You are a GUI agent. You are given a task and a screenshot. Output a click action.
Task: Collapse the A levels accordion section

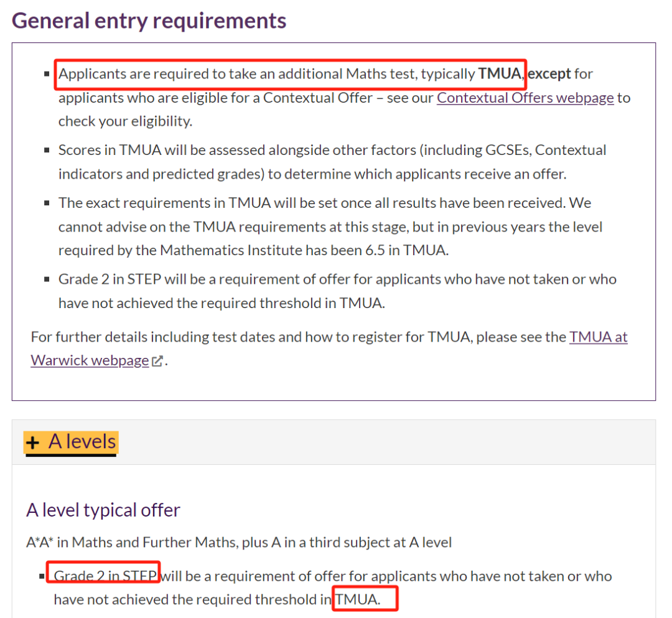(x=71, y=442)
